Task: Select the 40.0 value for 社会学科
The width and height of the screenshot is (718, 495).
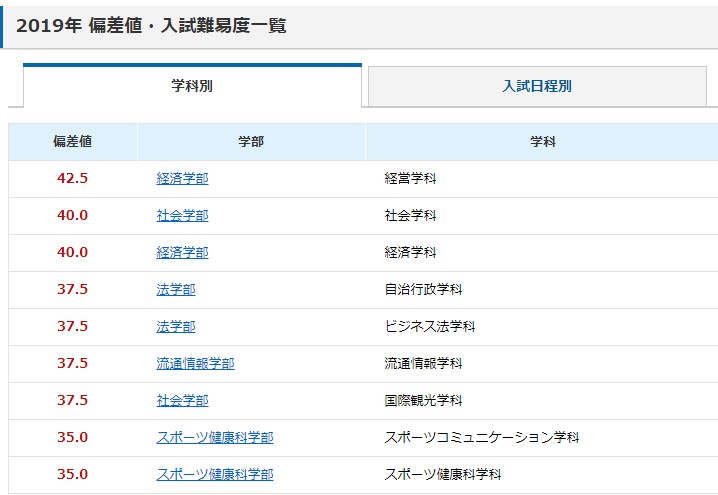Action: pos(72,215)
